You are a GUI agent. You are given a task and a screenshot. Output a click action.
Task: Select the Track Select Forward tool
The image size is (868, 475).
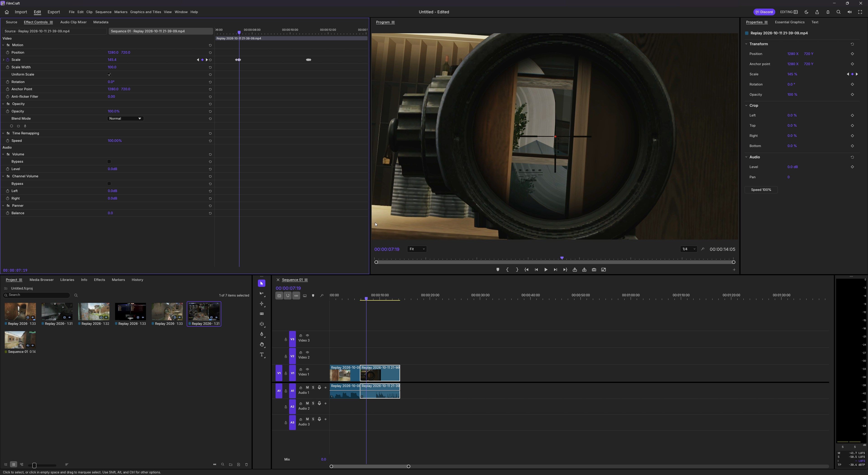coord(262,294)
